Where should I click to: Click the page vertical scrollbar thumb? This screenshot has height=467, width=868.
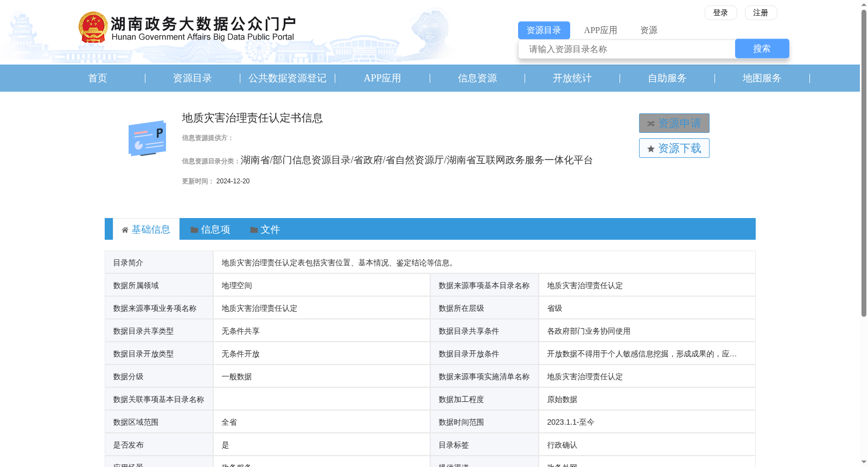point(864,163)
